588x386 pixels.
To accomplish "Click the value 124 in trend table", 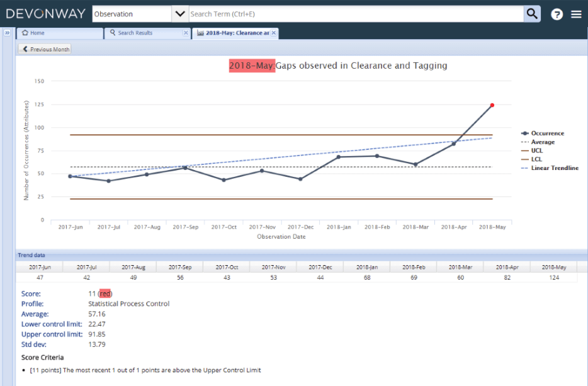I will click(x=554, y=277).
